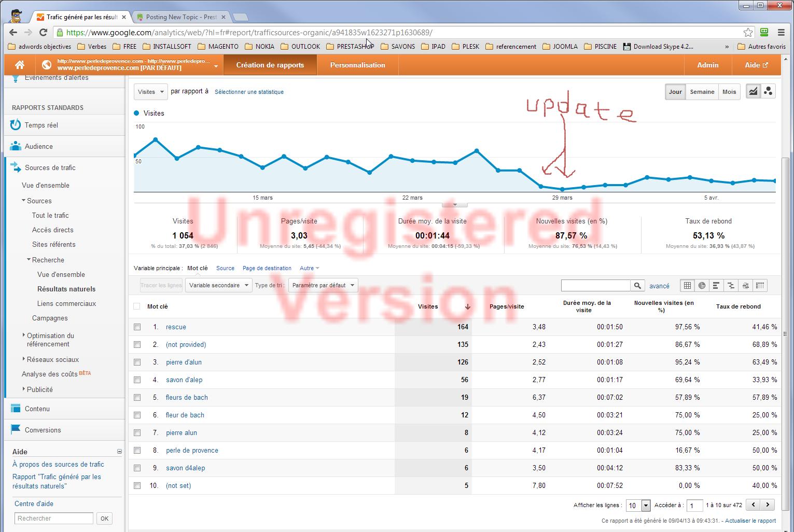Sort table by Visites arrow icon
This screenshot has height=532, width=794.
pos(467,306)
